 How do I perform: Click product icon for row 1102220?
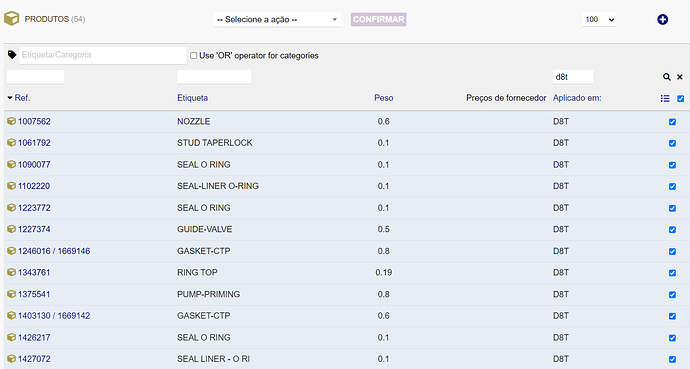pos(11,186)
